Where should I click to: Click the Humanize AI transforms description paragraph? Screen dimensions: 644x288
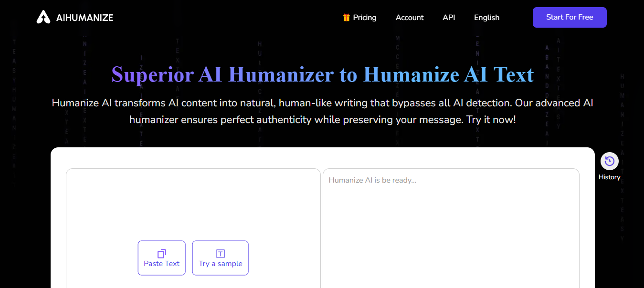(x=322, y=111)
